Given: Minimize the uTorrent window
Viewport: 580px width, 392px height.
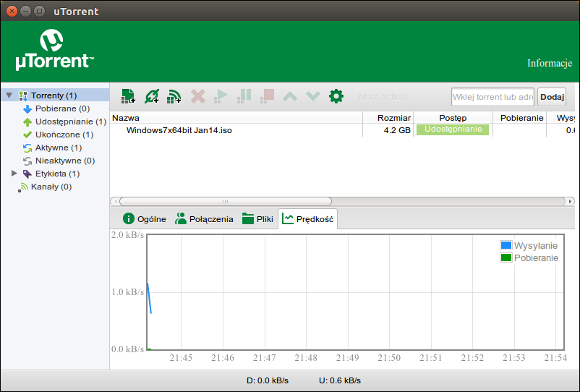Looking at the screenshot, I should pos(25,11).
